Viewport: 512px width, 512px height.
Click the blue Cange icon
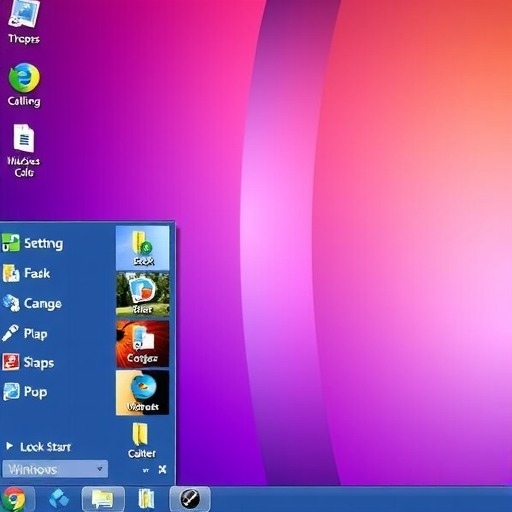(x=11, y=303)
